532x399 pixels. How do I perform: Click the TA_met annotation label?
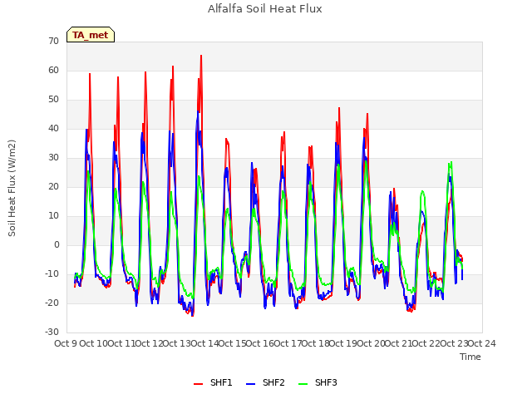[91, 35]
